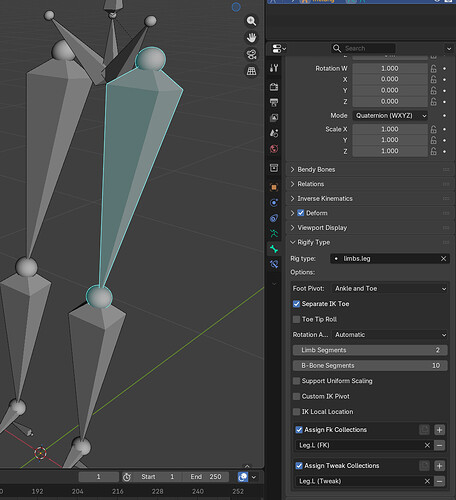Focus the properties Search field
Viewport: 456px width, 500px height.
(363, 49)
